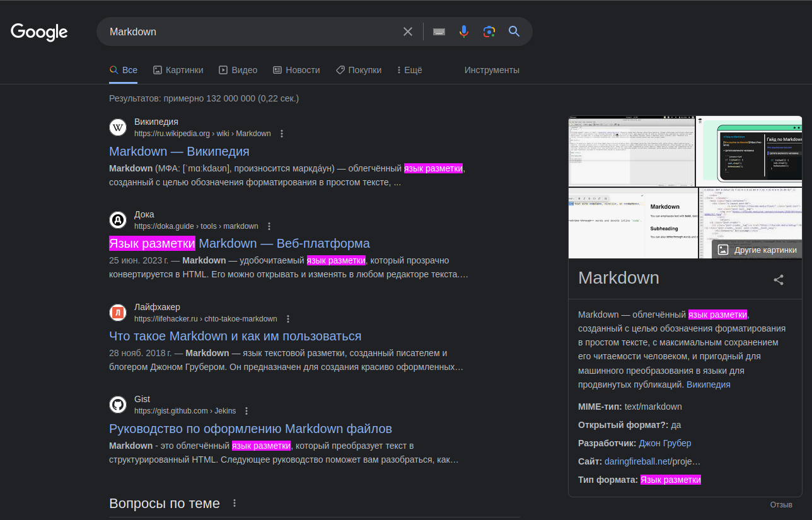The width and height of the screenshot is (812, 520).
Task: Open three-dot menu beside Вопросы по теме
Action: point(235,503)
